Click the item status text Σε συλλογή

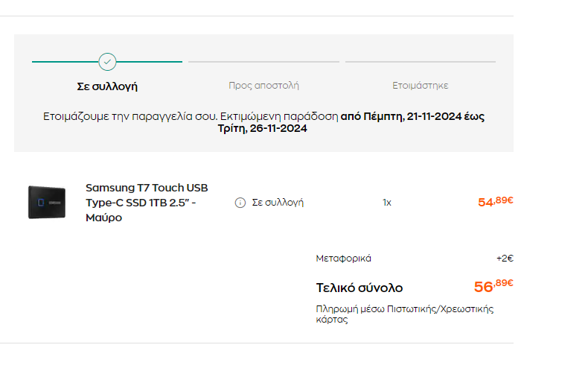tap(278, 203)
